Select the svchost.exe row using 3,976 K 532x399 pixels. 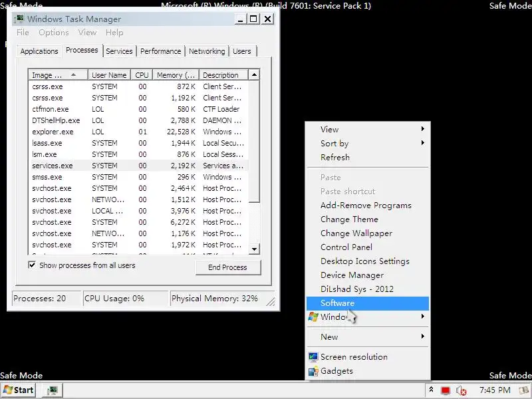coord(139,211)
